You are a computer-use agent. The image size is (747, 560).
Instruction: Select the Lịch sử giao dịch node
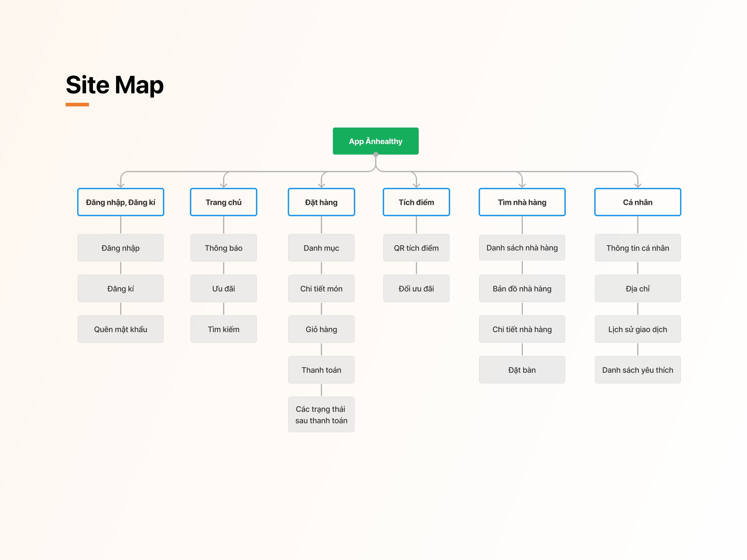point(638,329)
